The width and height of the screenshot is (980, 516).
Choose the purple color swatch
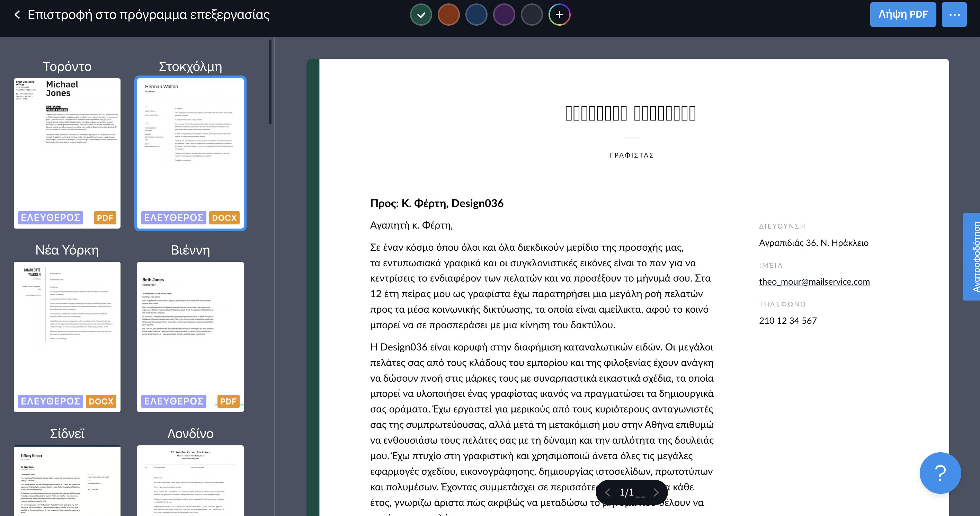coord(504,15)
